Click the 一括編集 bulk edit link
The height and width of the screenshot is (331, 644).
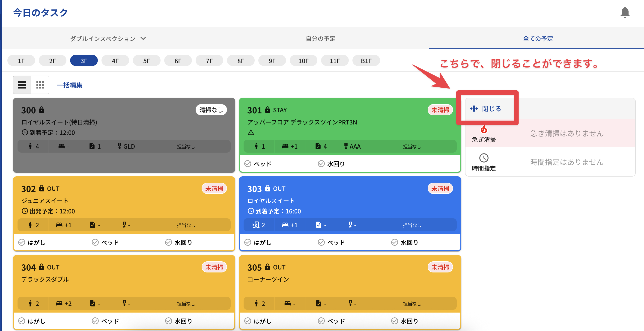[x=69, y=85]
